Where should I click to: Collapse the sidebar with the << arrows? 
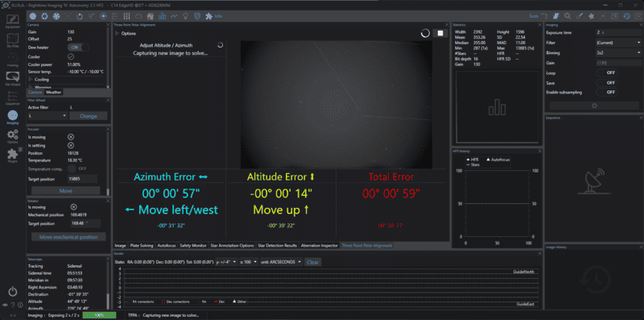tap(13, 315)
